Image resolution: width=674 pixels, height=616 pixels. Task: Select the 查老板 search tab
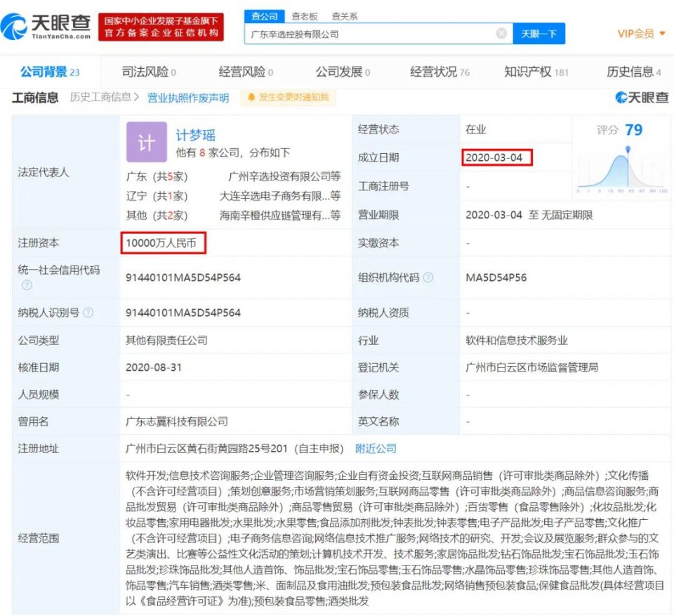point(304,16)
